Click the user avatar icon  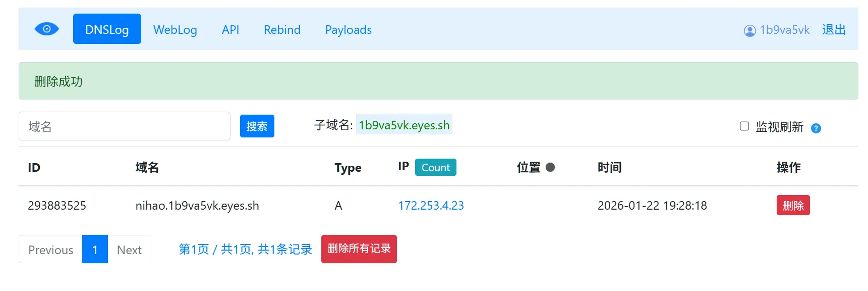click(x=749, y=31)
